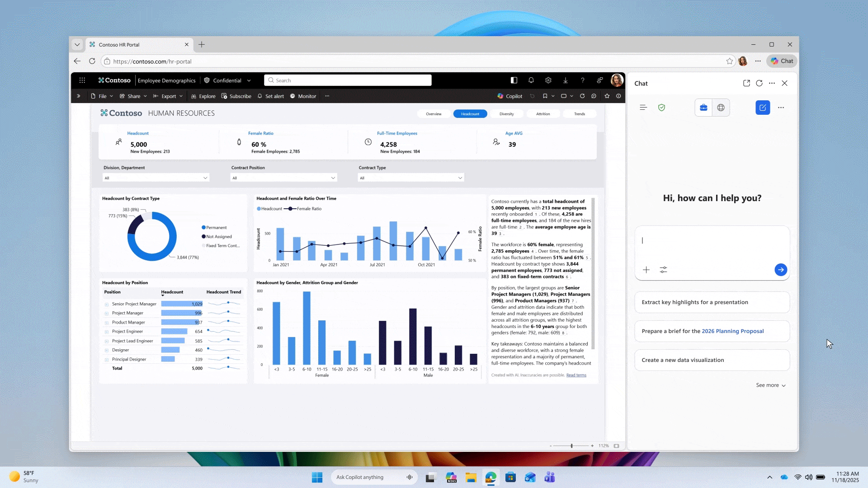Switch chat to Web mode via the globe icon
The height and width of the screenshot is (488, 868).
(721, 108)
